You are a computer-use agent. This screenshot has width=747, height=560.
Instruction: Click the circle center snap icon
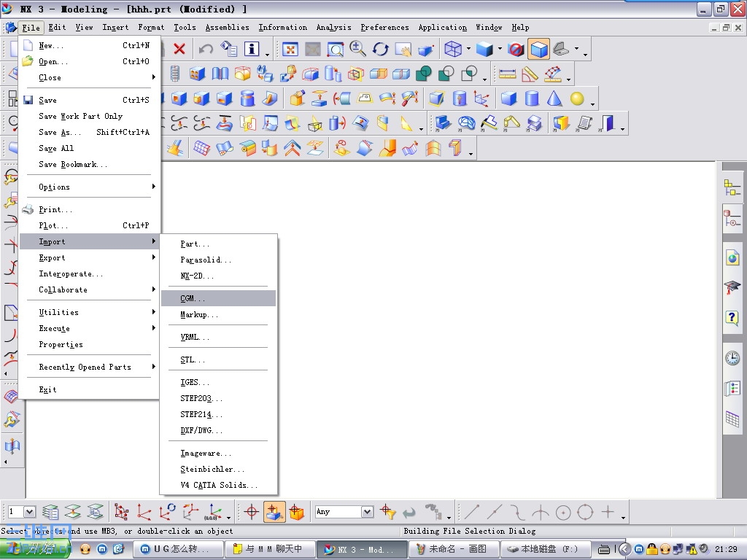563,513
